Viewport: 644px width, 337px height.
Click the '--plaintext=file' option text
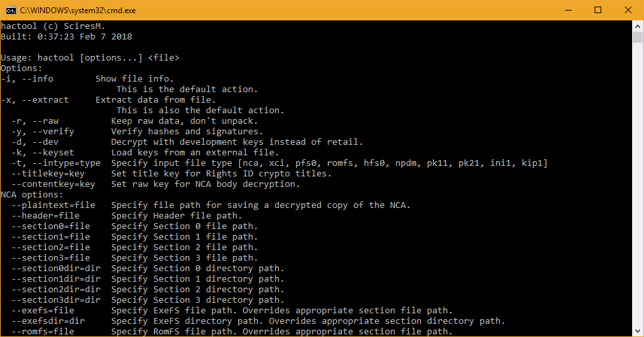pyautogui.click(x=53, y=205)
